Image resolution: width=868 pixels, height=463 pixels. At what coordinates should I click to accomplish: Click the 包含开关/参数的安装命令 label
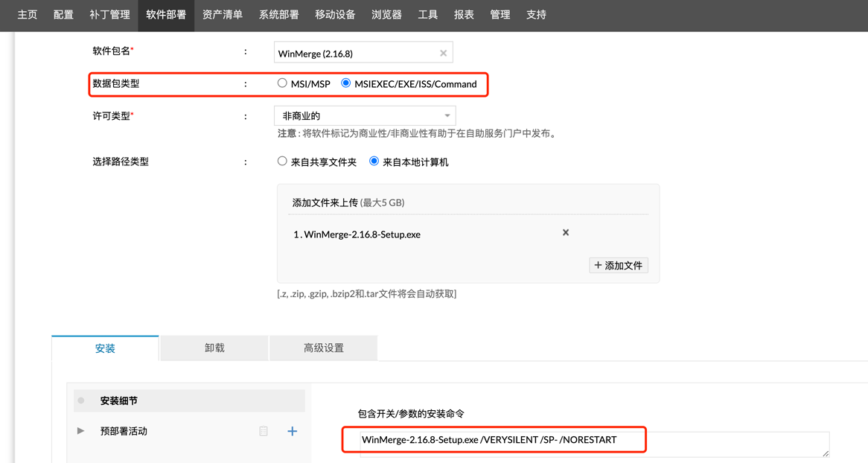pos(411,414)
